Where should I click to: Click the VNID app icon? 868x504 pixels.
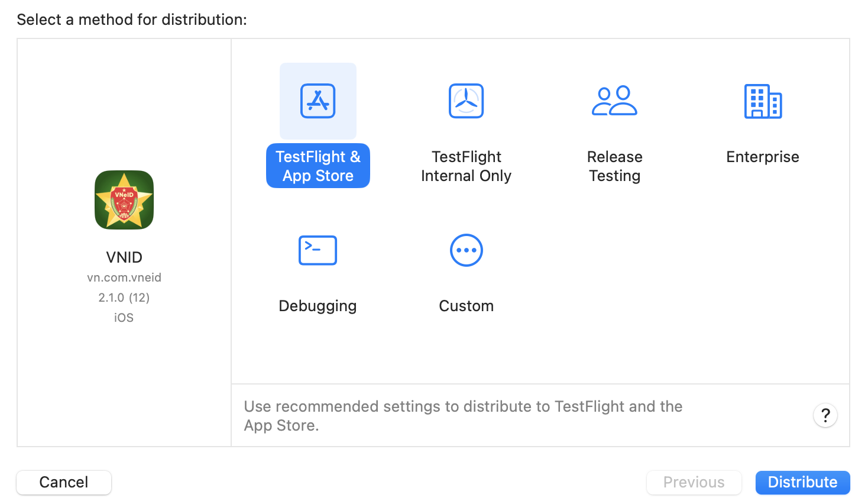pos(124,200)
